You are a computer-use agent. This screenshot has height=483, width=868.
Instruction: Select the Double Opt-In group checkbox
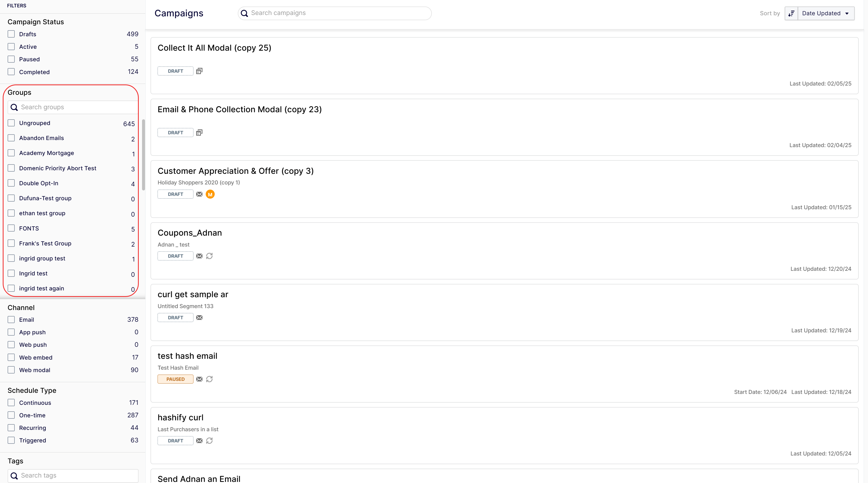tap(11, 183)
